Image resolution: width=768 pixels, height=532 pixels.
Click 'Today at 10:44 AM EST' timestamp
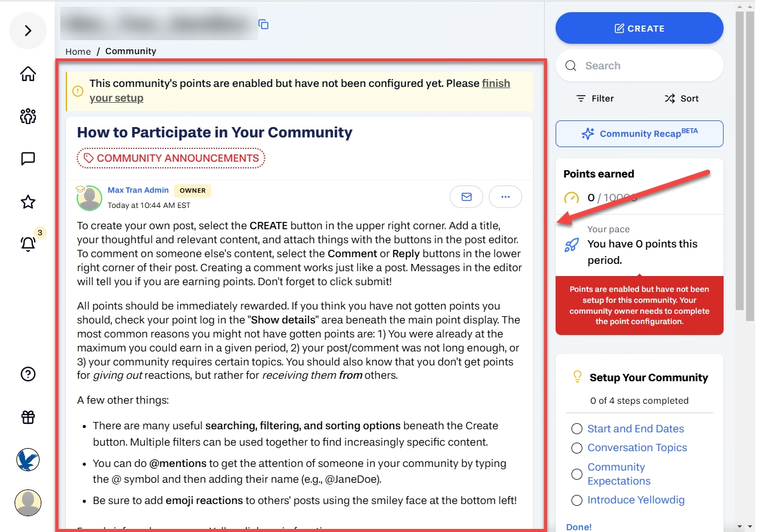pos(149,206)
